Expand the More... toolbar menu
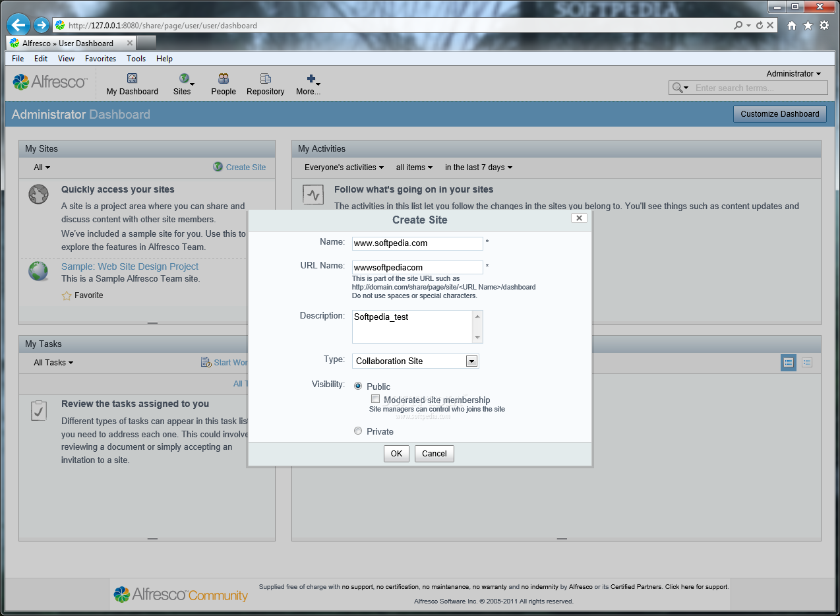This screenshot has height=616, width=840. pos(308,84)
